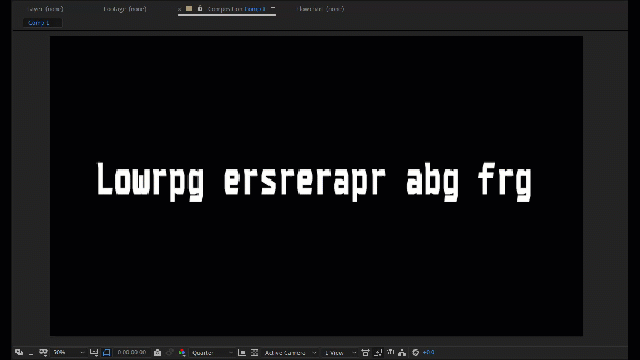
Task: Open the Quarter resolution dropdown
Action: (212, 352)
